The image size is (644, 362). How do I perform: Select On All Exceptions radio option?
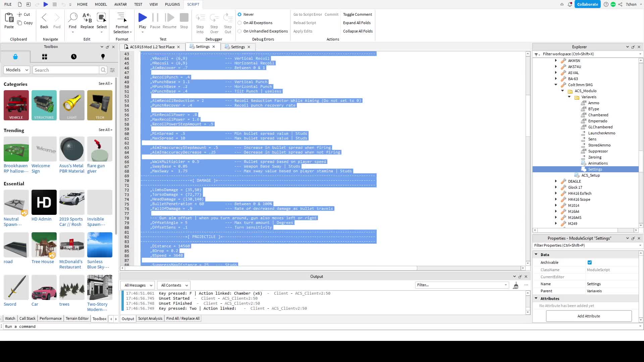[x=239, y=23]
